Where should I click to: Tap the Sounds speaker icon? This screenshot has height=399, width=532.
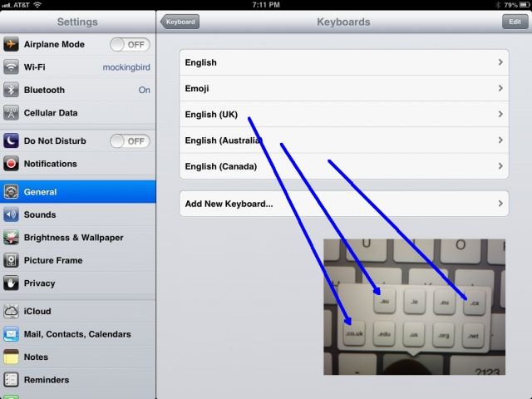[x=12, y=214]
